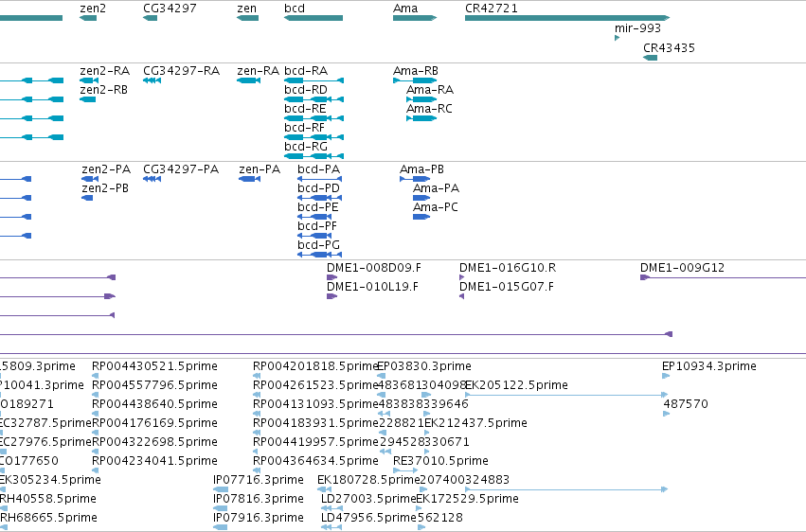Viewport: 806px width, 532px height.
Task: Select the bcd gene bar
Action: click(x=313, y=18)
